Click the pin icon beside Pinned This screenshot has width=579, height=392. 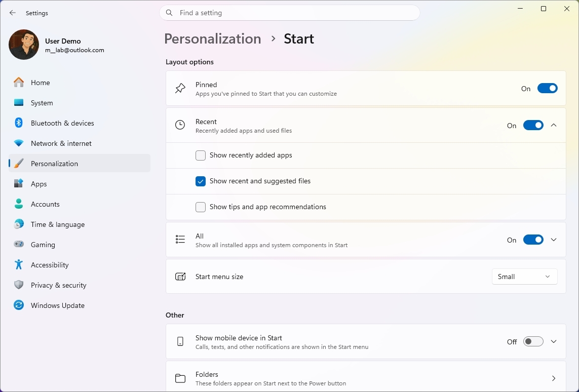coord(180,88)
